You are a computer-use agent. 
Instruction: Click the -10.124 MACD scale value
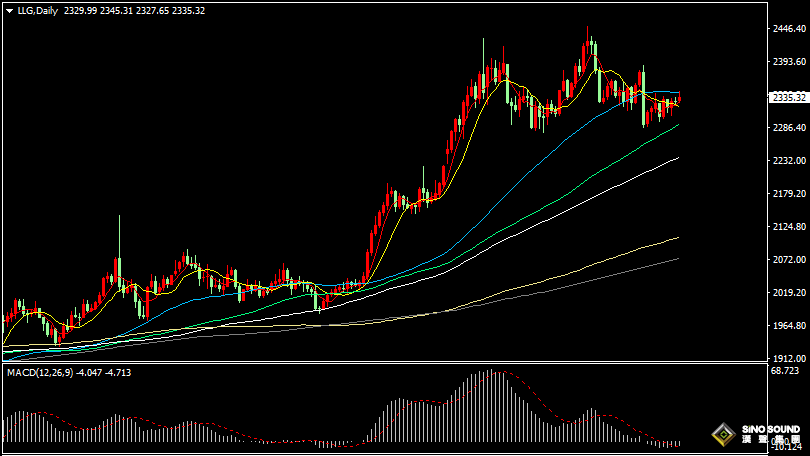click(786, 447)
